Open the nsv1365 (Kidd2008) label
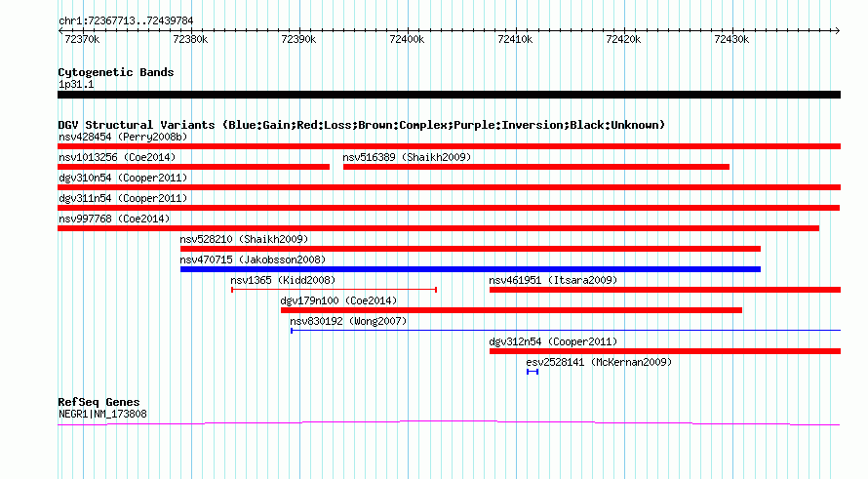This screenshot has width=868, height=479. (x=283, y=280)
